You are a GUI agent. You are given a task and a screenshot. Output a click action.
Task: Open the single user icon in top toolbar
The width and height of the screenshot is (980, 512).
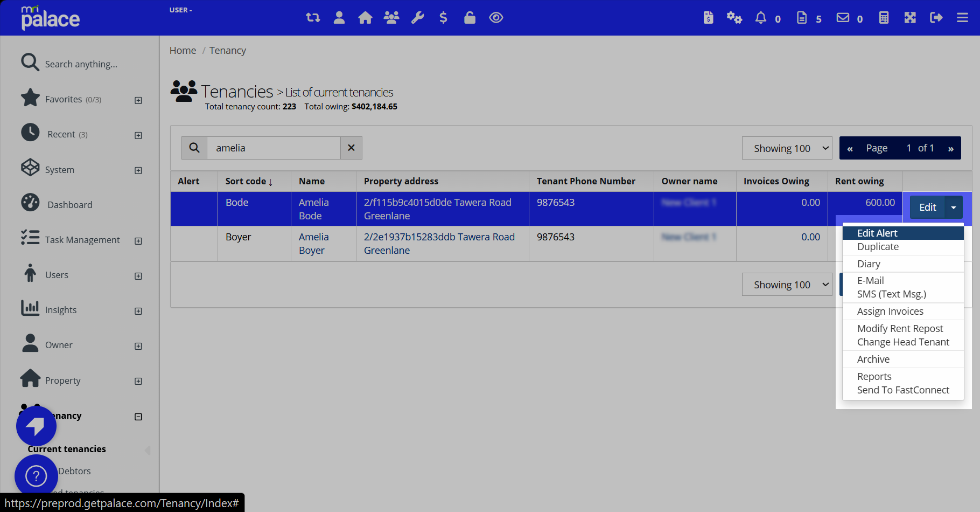(x=339, y=18)
